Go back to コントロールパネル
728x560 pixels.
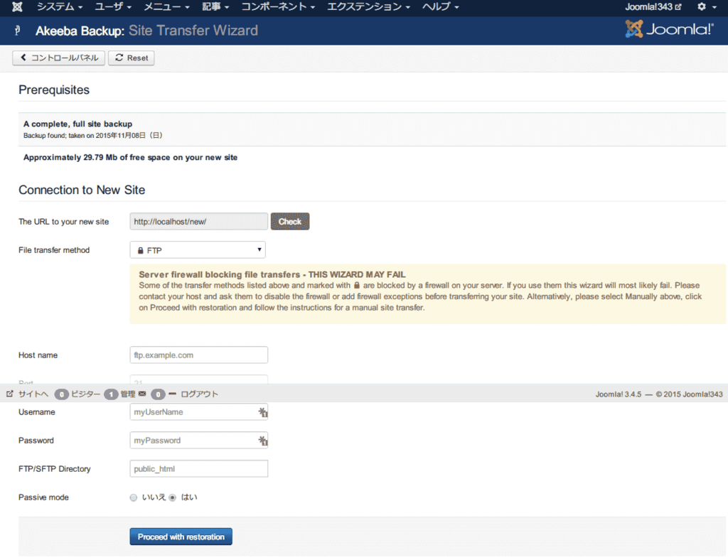(58, 58)
